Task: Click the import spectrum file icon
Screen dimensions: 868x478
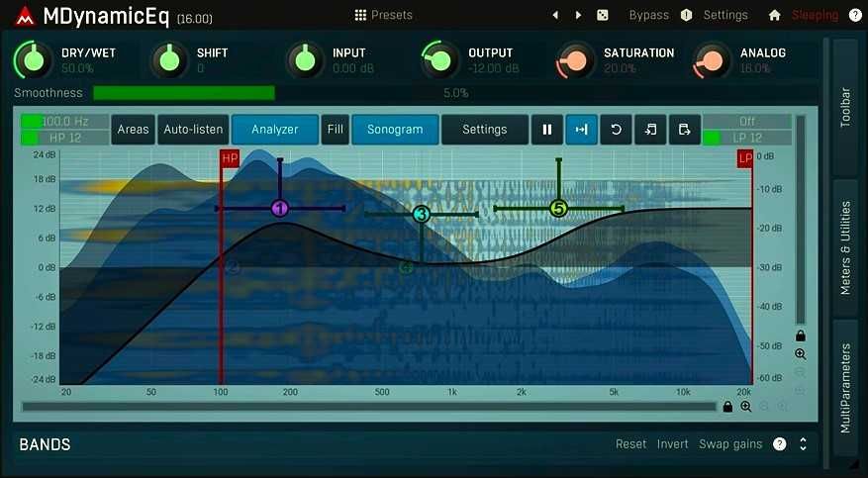Action: click(650, 130)
